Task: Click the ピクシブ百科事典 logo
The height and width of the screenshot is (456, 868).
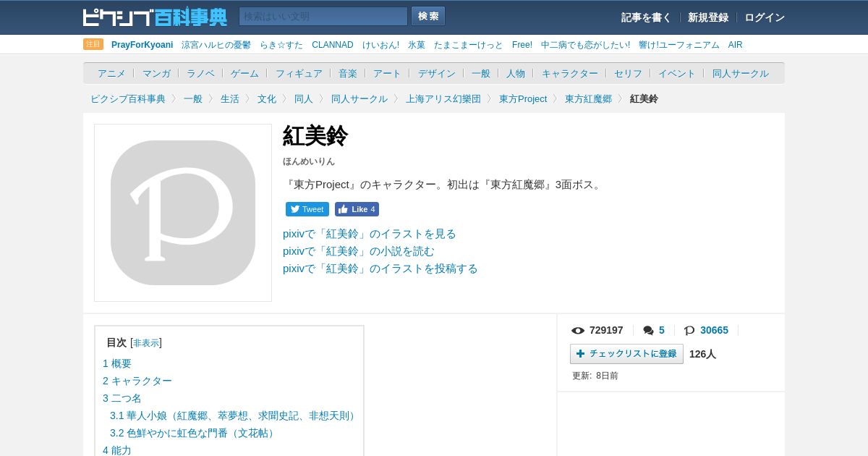Action: click(x=155, y=17)
